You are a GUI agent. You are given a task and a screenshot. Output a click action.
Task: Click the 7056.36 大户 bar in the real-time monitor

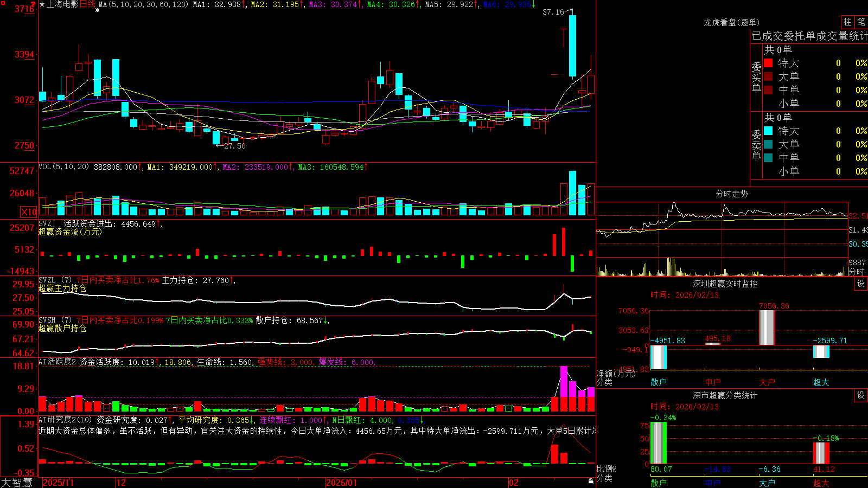767,328
